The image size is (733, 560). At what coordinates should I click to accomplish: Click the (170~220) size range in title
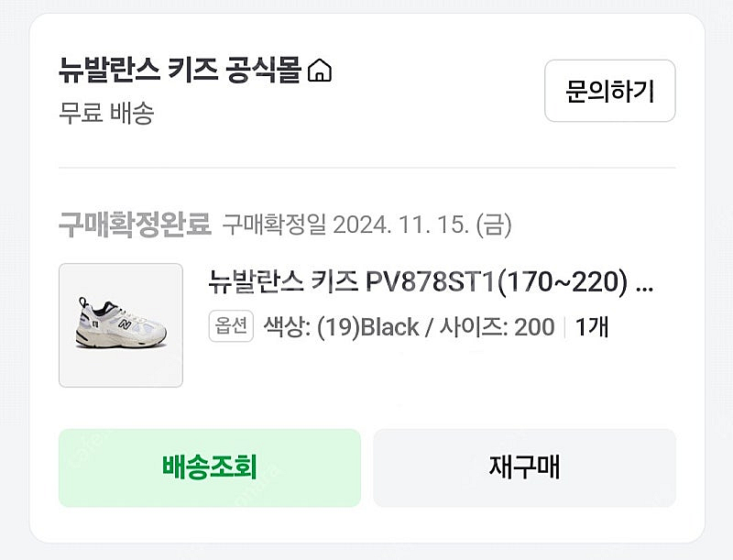coord(561,283)
